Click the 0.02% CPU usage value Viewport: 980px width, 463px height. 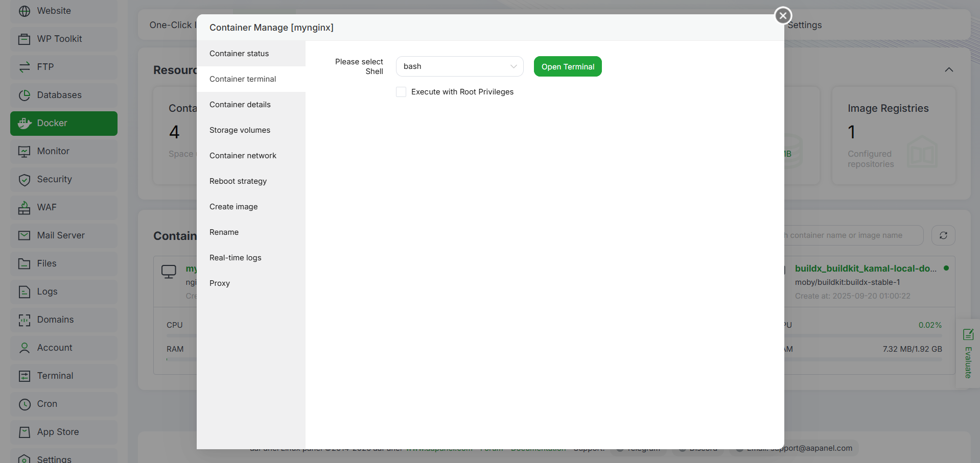(x=930, y=325)
